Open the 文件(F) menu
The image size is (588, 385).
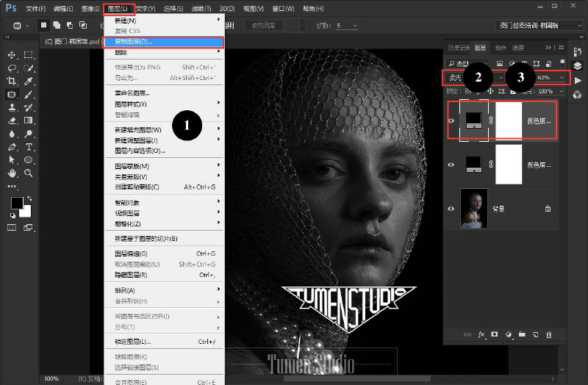35,8
